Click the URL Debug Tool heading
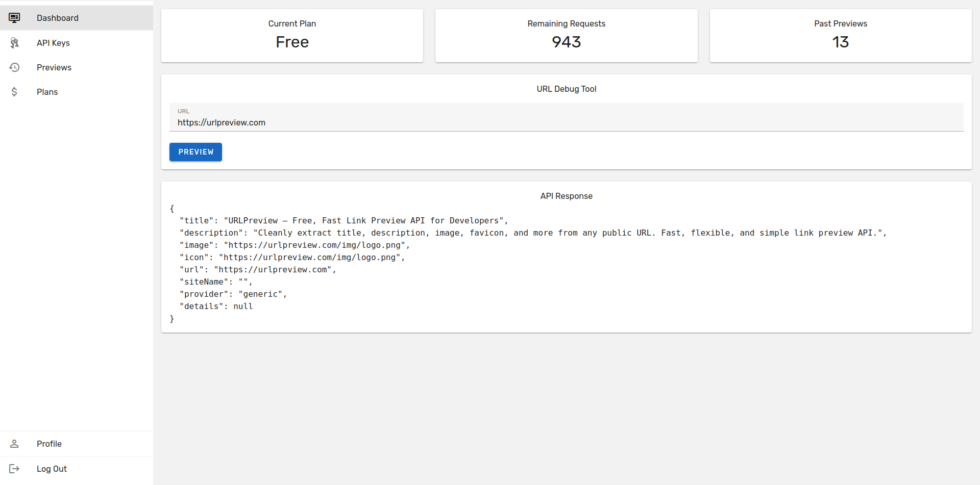 pos(566,89)
